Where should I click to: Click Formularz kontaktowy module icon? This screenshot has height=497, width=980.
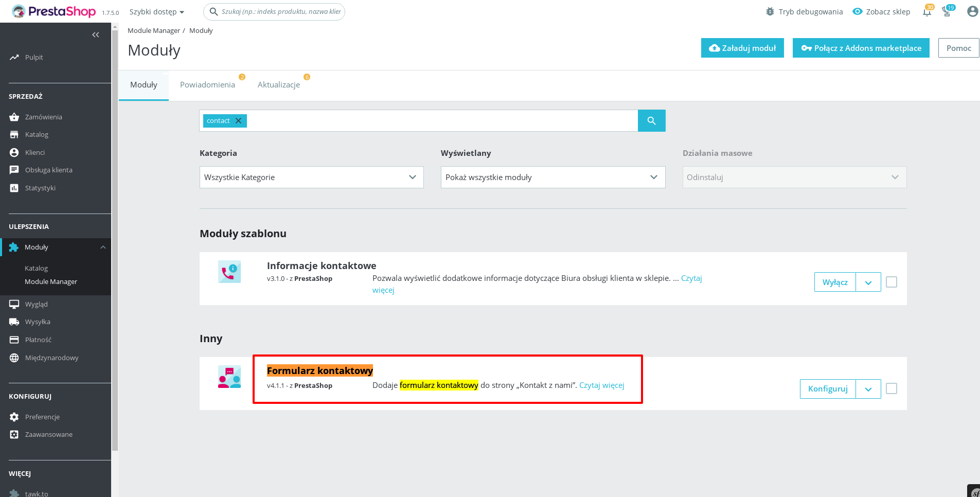click(x=229, y=377)
